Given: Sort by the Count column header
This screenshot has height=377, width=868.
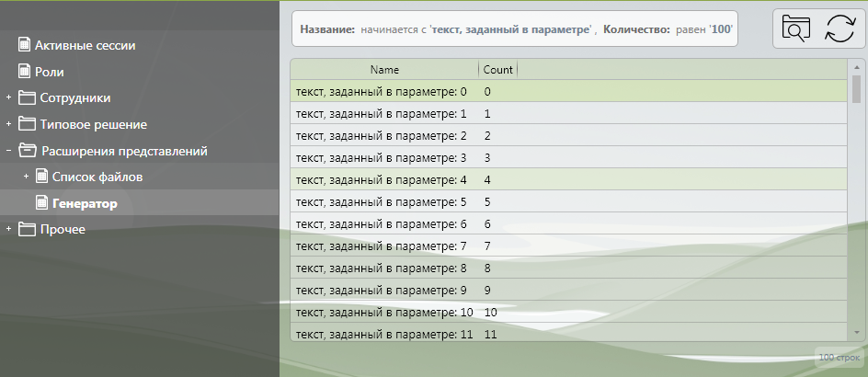Looking at the screenshot, I should coord(497,70).
